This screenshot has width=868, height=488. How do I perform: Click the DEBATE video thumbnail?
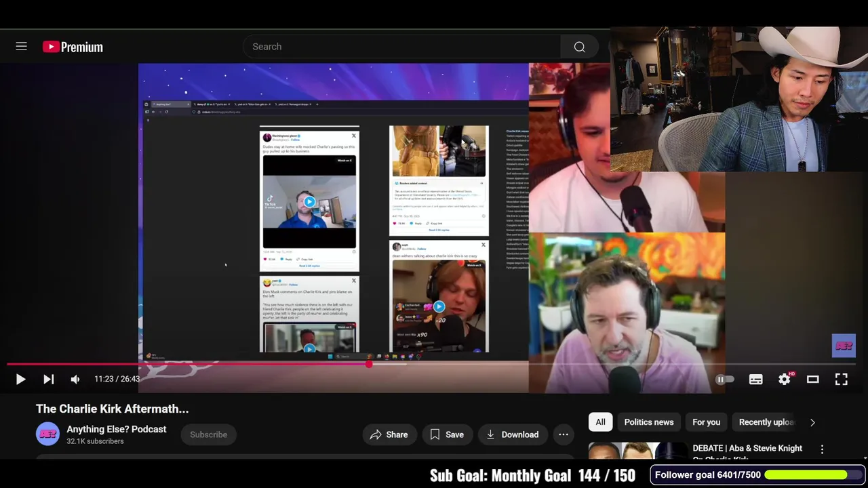(x=638, y=451)
